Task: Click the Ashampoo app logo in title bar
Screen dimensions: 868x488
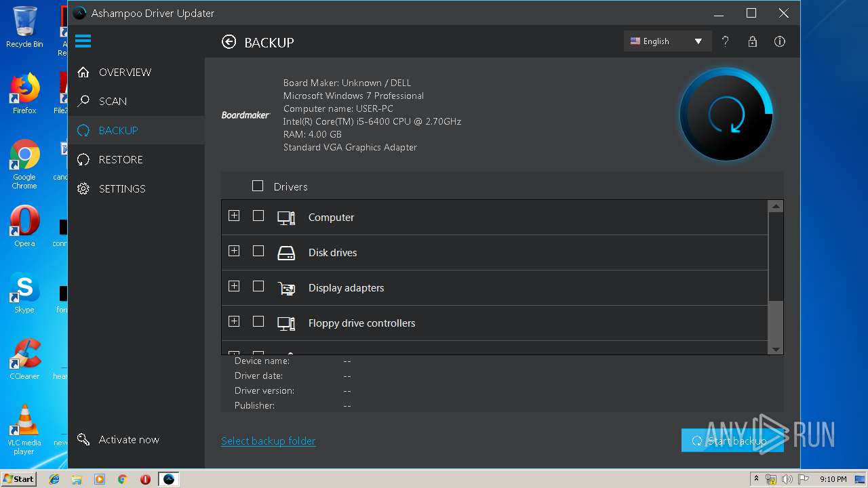Action: 80,13
